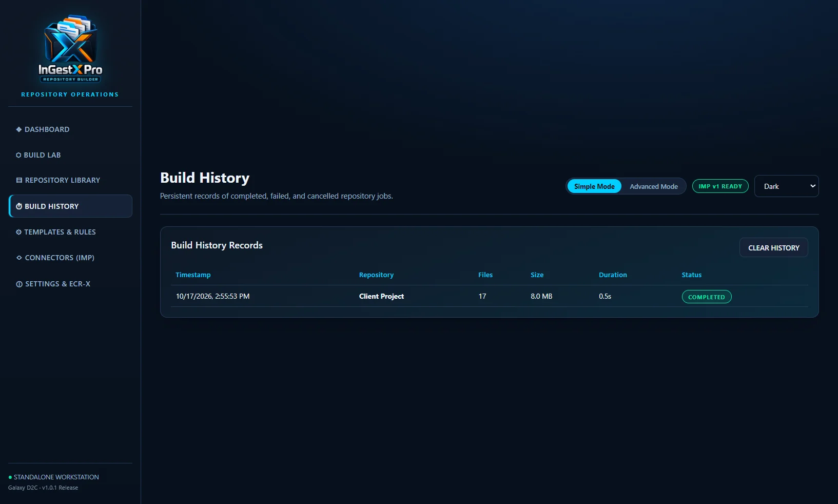Click the 0.5s duration value
This screenshot has height=504, width=838.
(605, 296)
